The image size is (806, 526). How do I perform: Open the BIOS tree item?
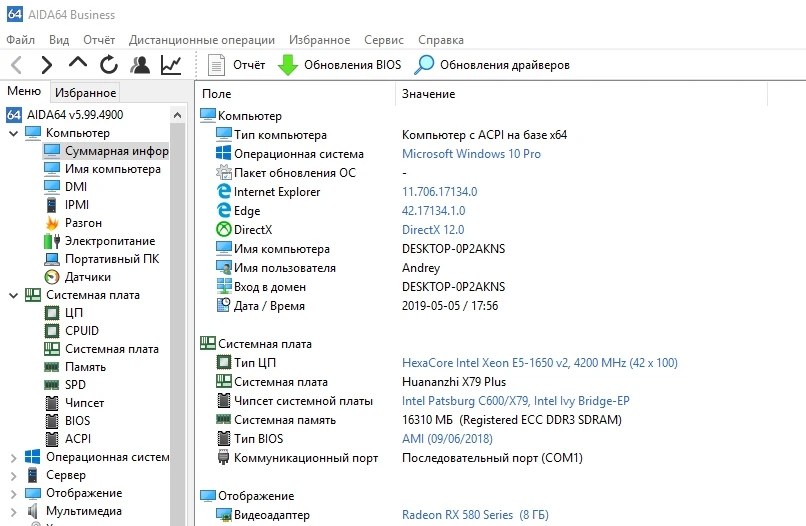coord(67,421)
